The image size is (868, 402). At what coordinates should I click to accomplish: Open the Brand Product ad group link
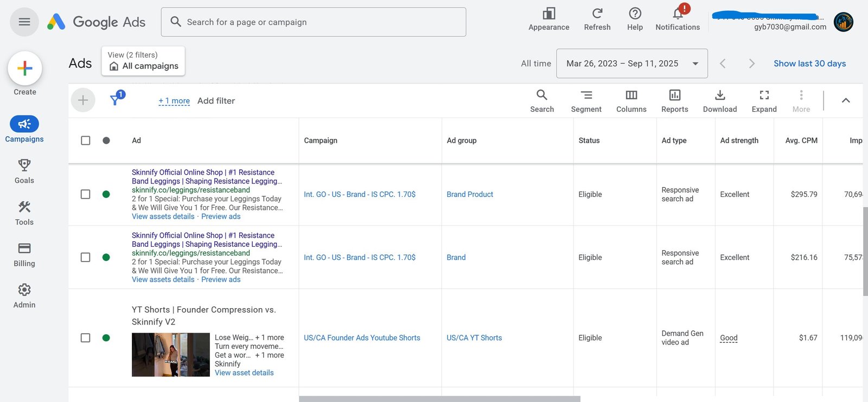470,194
